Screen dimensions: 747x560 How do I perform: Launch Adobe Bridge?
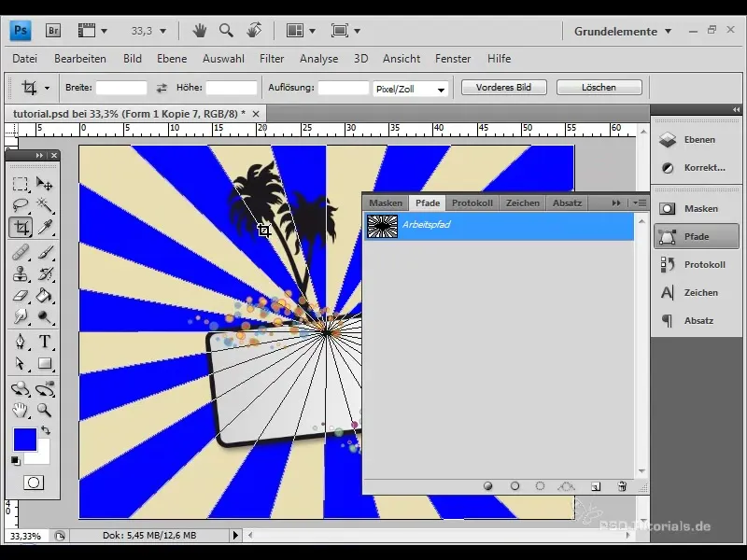(53, 31)
